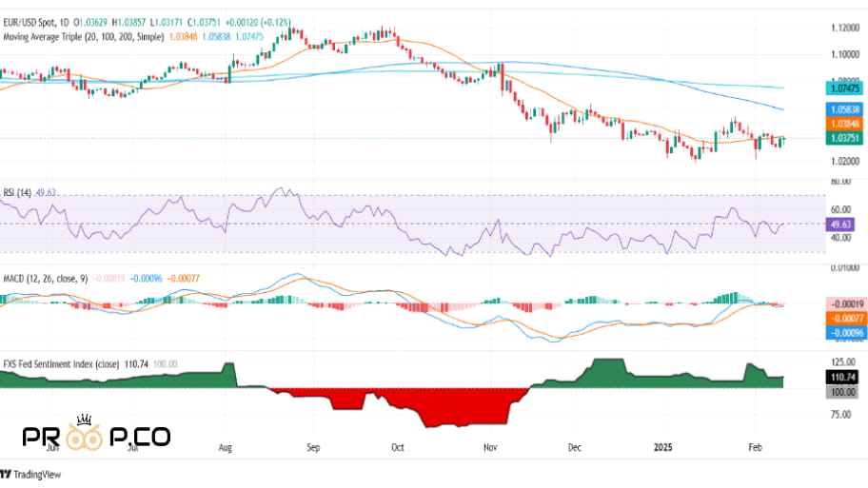Click the 49.63 value in RSI legend
This screenshot has height=488, width=868.
tap(46, 192)
